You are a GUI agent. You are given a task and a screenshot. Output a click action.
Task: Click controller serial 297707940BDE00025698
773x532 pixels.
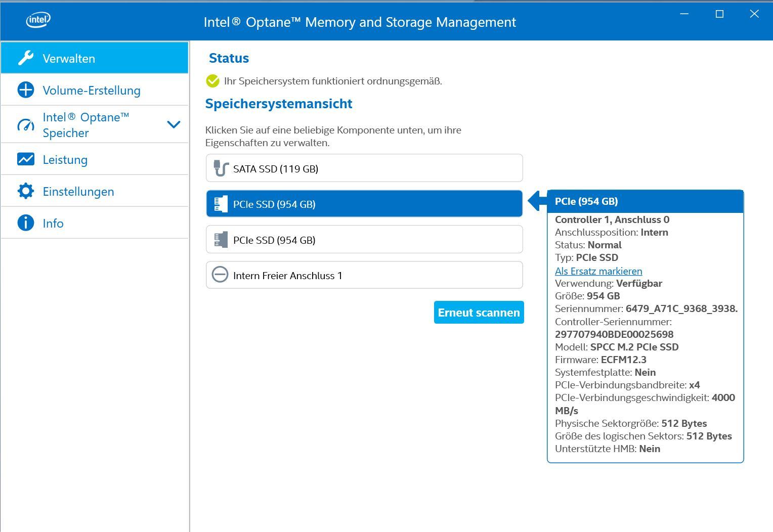coord(614,334)
